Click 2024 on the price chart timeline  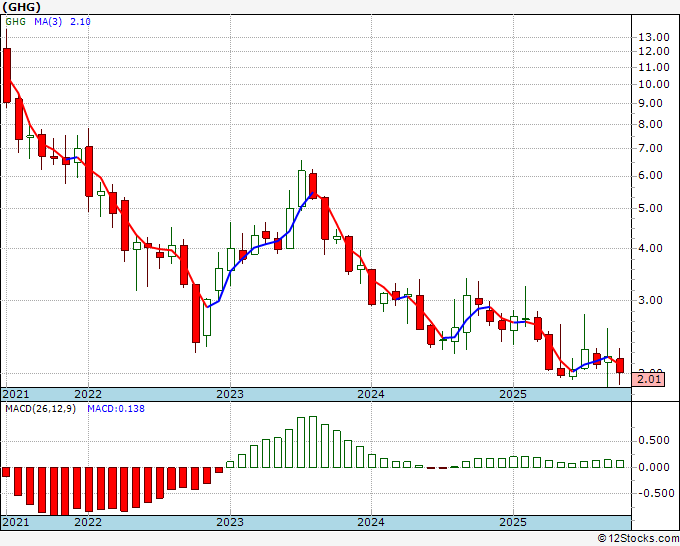[x=371, y=394]
